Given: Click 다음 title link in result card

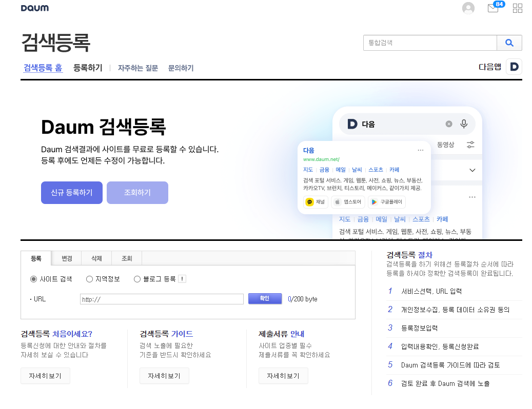Looking at the screenshot, I should 309,150.
